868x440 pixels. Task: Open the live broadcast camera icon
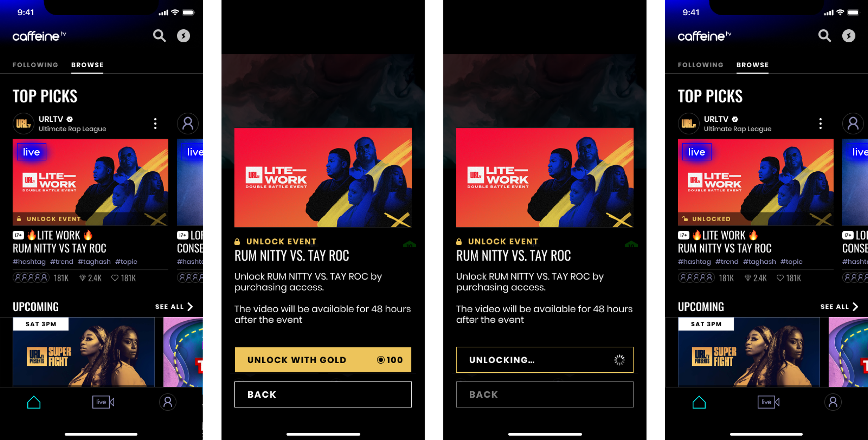click(103, 402)
